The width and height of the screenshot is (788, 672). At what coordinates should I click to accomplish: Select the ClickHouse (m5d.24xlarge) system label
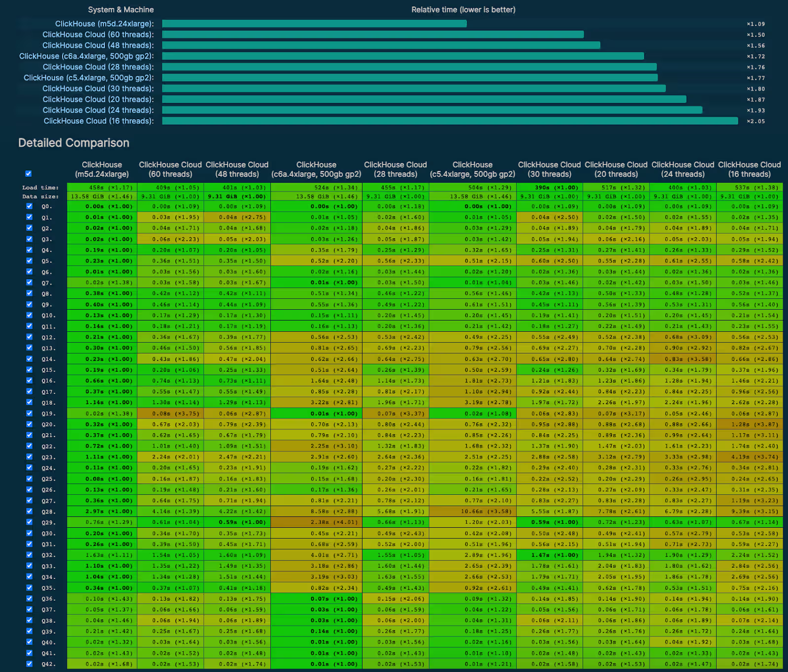[x=105, y=23]
